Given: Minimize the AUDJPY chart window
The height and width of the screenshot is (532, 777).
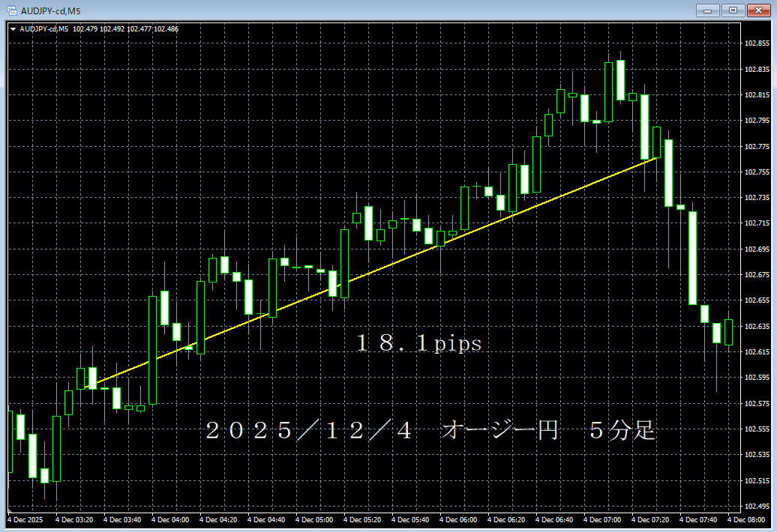Looking at the screenshot, I should (x=708, y=10).
